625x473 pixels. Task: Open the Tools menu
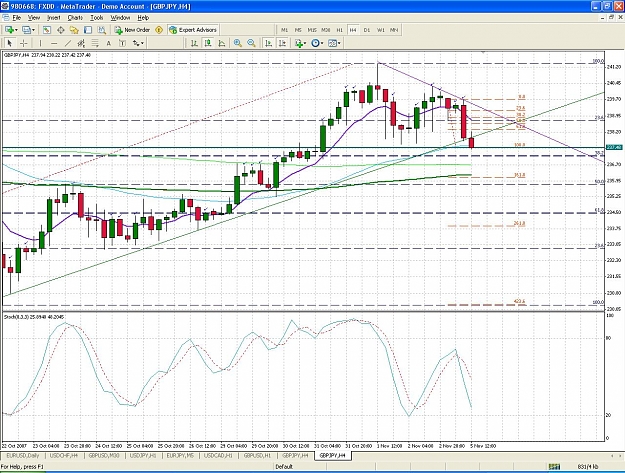pos(96,18)
